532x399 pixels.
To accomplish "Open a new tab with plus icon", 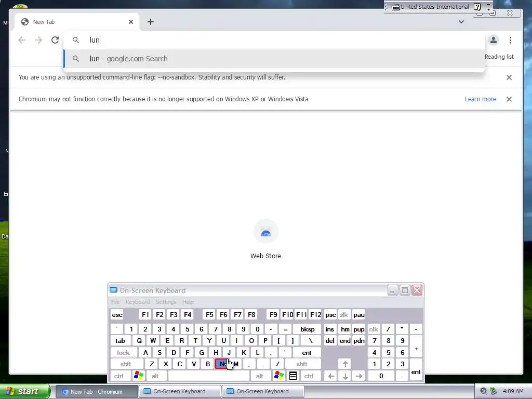I will pos(151,22).
